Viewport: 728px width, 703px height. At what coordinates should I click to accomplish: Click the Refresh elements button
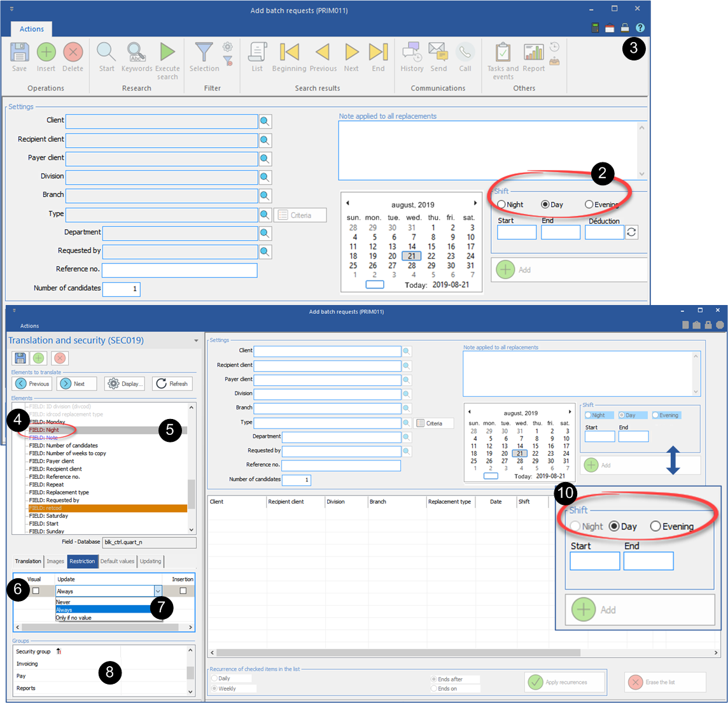[172, 384]
